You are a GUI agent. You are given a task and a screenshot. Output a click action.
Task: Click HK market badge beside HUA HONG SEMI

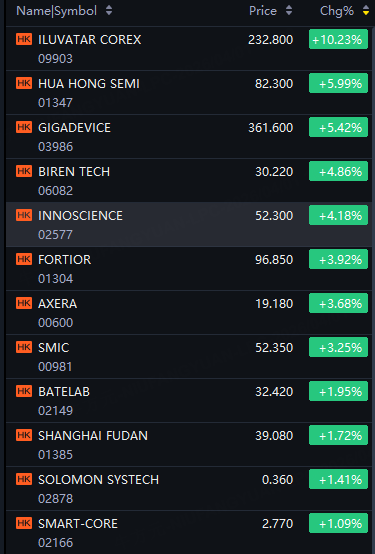[24, 83]
